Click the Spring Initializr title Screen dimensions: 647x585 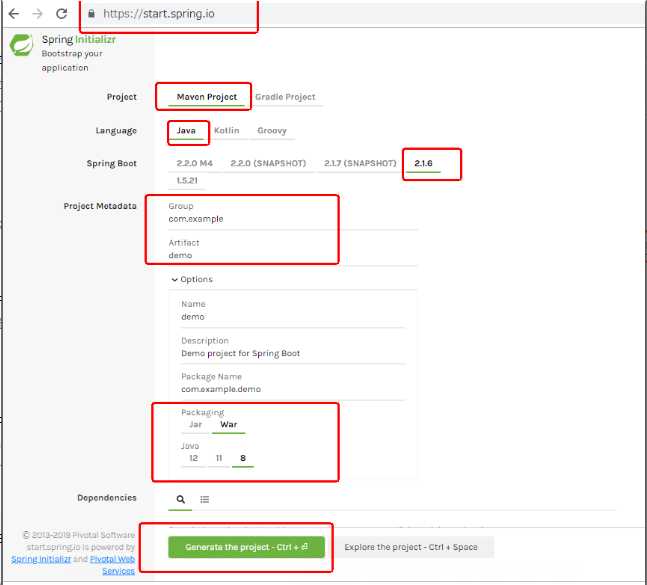point(79,39)
